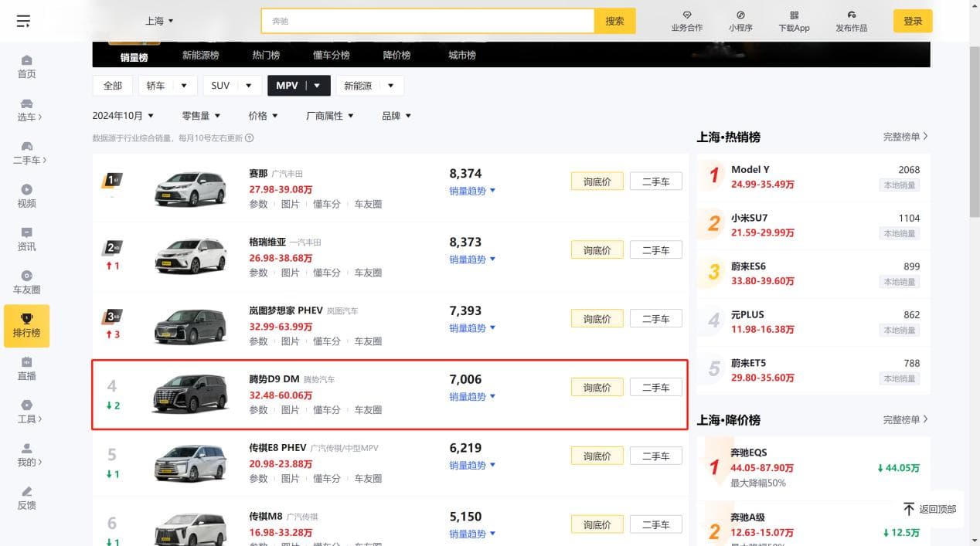
Task: Open 零售量 filter dropdown
Action: (201, 116)
